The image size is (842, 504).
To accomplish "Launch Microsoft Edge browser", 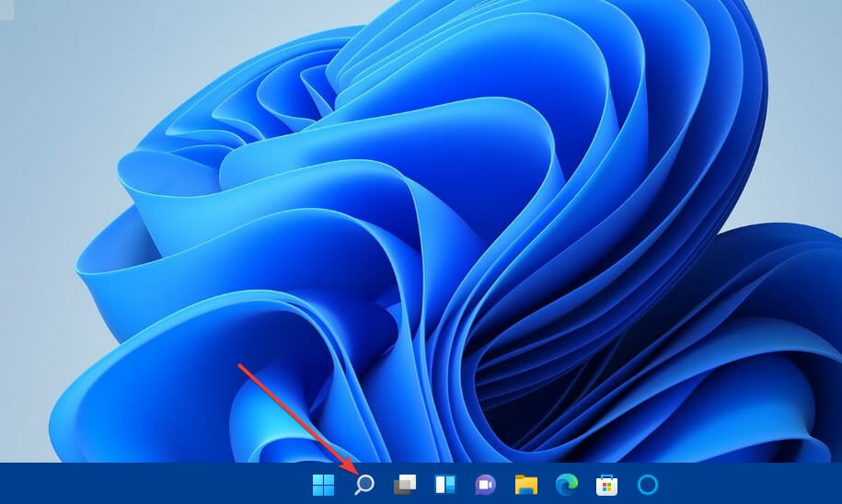I will pyautogui.click(x=566, y=485).
